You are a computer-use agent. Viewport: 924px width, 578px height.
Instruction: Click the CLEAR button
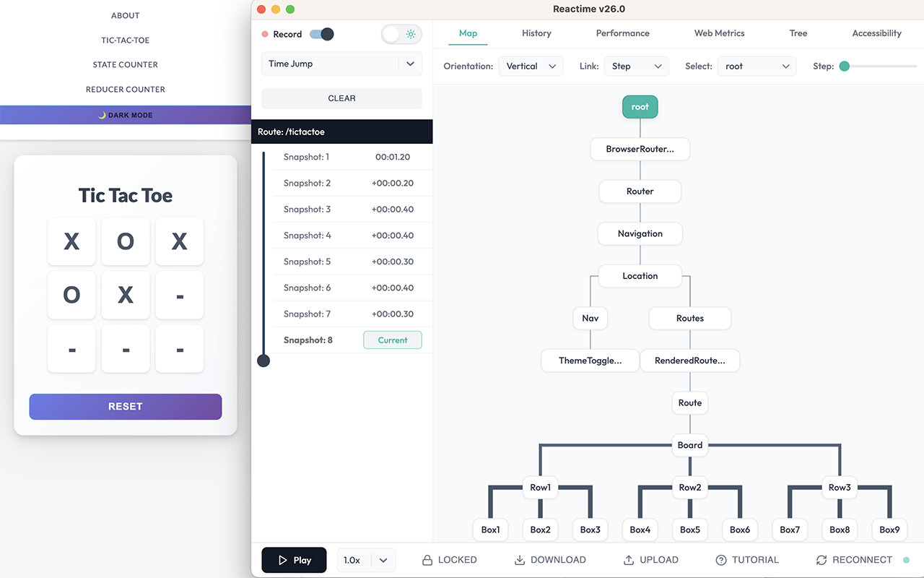341,98
